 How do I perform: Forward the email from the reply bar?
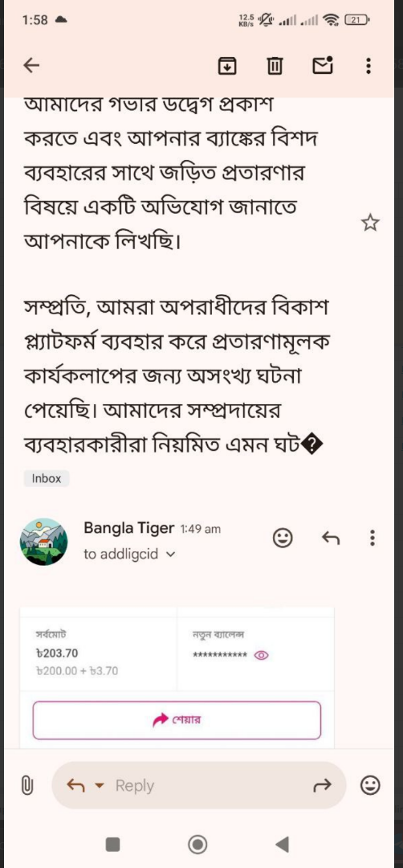coord(323,785)
